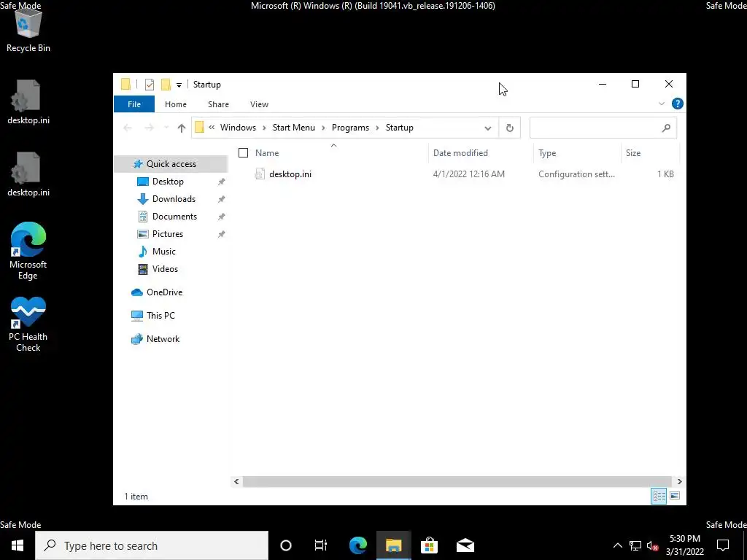Tick the select all items checkbox
The height and width of the screenshot is (560, 747).
(x=243, y=153)
